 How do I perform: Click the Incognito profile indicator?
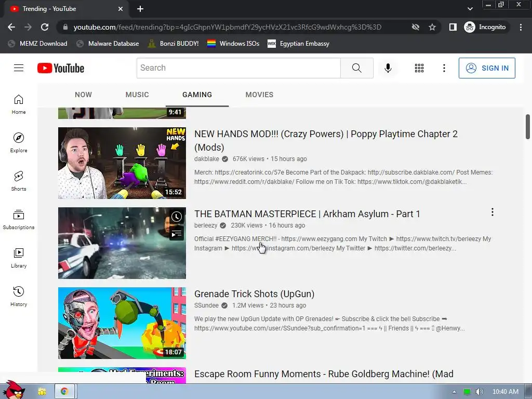click(486, 27)
